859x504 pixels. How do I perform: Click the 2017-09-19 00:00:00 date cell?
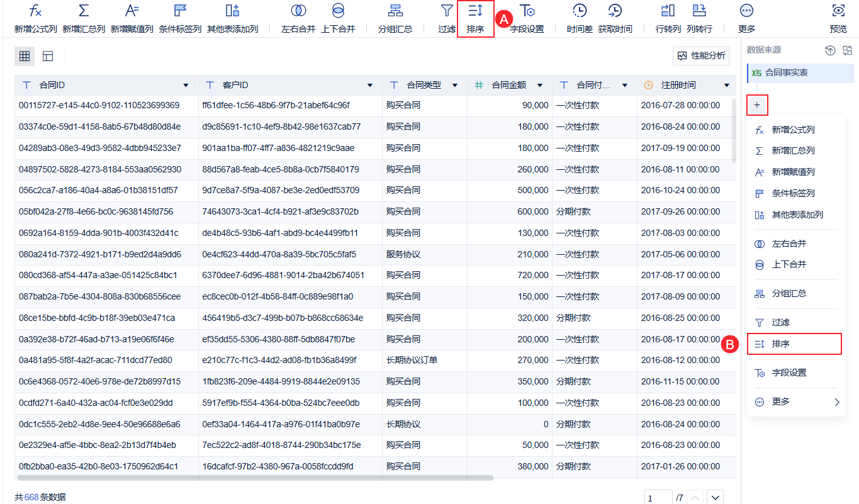(687, 148)
